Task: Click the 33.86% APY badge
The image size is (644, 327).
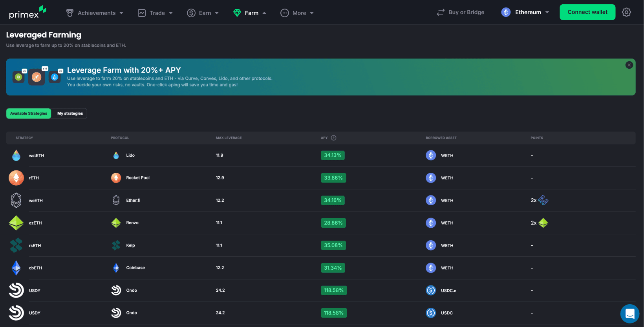Action: [333, 178]
